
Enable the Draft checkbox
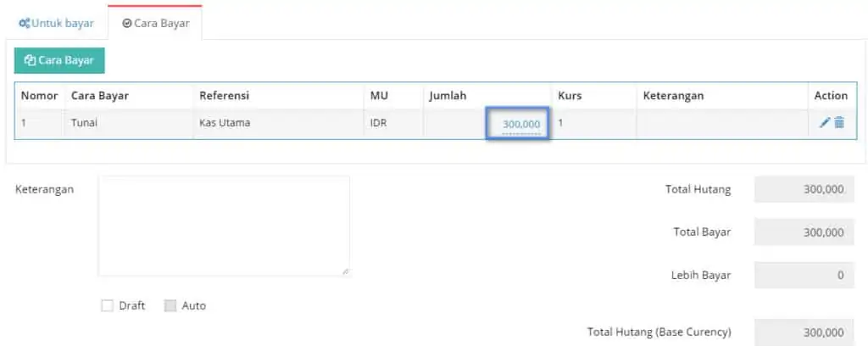pos(107,305)
